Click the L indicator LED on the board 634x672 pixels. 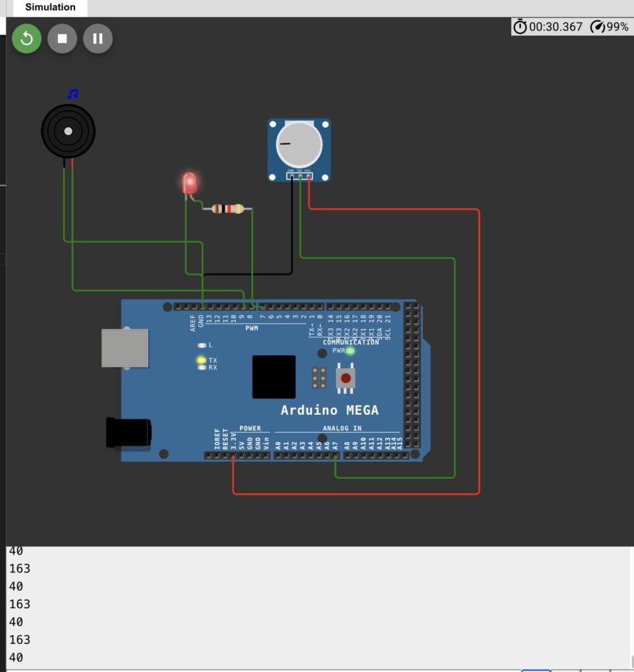point(202,345)
